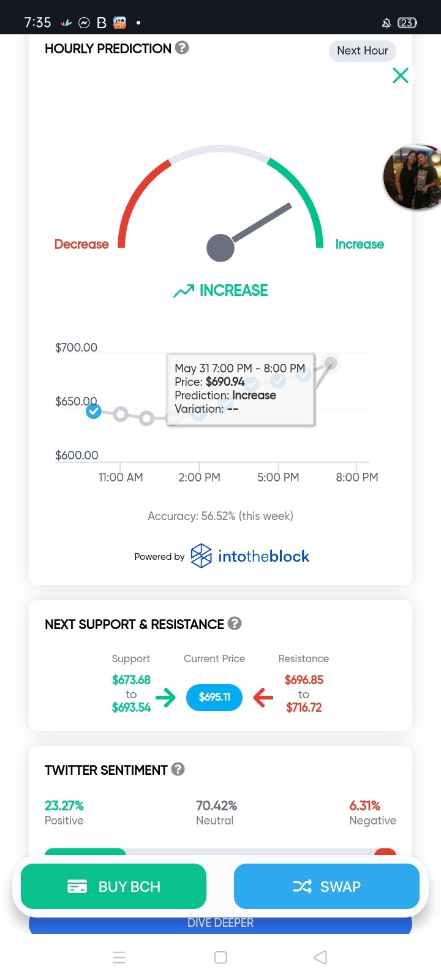Tap the floating profile photo bubble
The image size is (441, 980).
click(413, 178)
